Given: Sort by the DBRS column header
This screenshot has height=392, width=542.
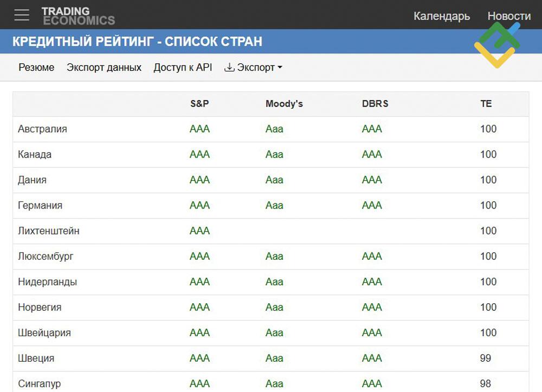Looking at the screenshot, I should (x=375, y=103).
